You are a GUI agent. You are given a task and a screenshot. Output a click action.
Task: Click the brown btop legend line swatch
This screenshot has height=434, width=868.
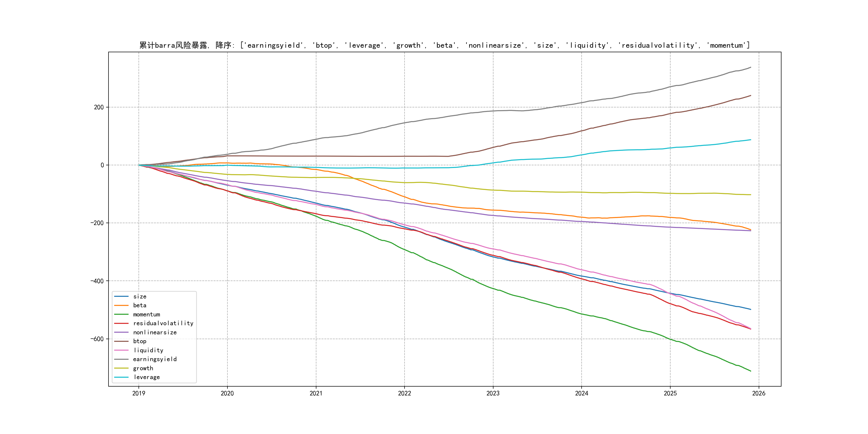pyautogui.click(x=121, y=341)
